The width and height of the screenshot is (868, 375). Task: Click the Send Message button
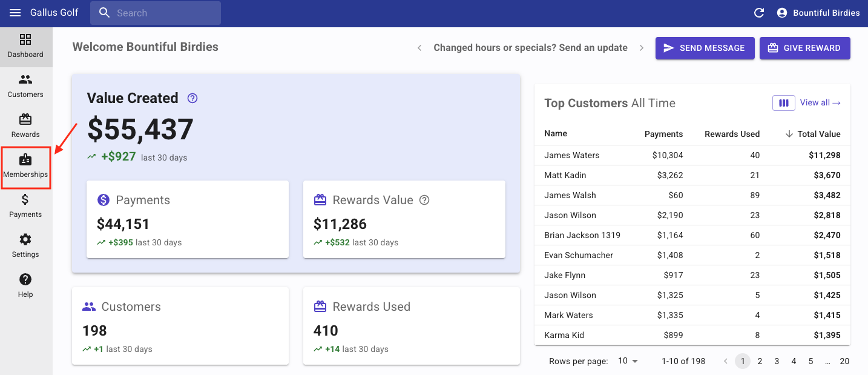pos(705,48)
